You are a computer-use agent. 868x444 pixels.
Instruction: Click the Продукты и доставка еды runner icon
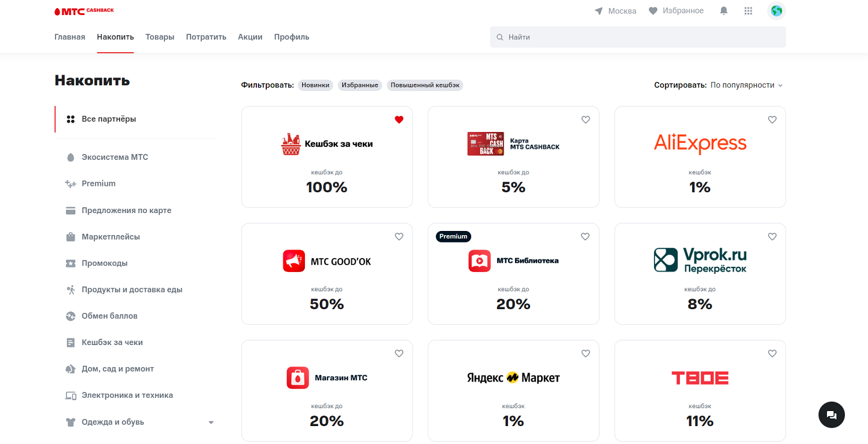71,289
